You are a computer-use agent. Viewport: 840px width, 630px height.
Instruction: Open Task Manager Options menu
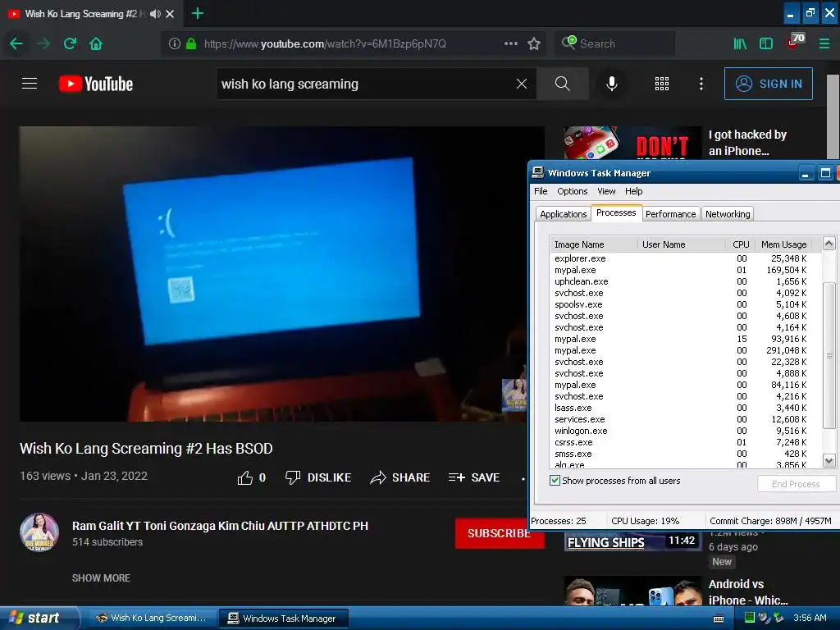[x=572, y=191]
